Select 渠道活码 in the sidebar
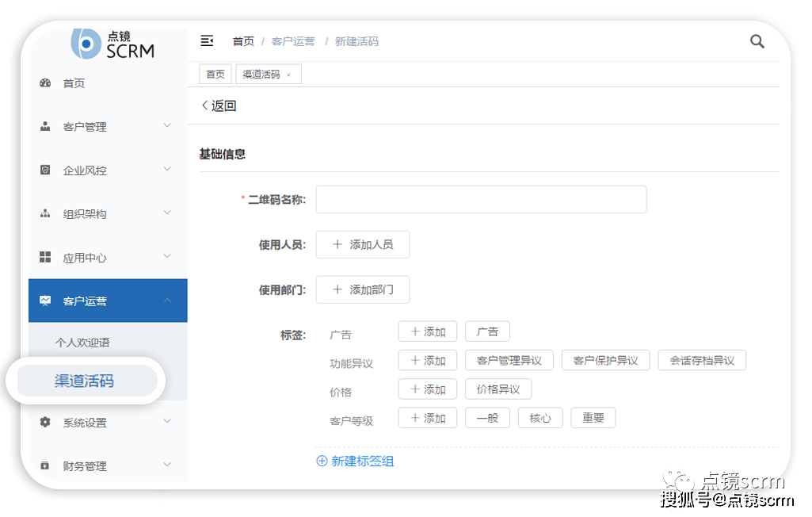Screen dimensions: 812x517 [x=84, y=381]
